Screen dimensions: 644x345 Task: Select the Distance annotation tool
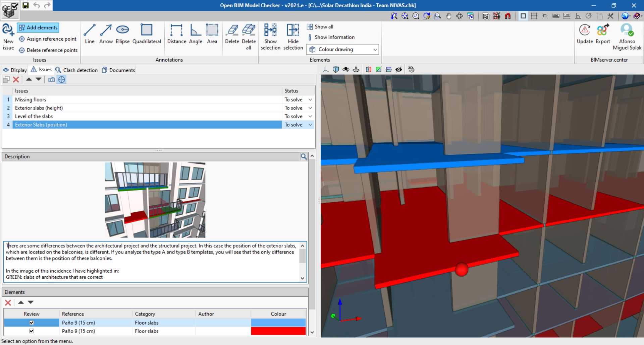pyautogui.click(x=177, y=33)
